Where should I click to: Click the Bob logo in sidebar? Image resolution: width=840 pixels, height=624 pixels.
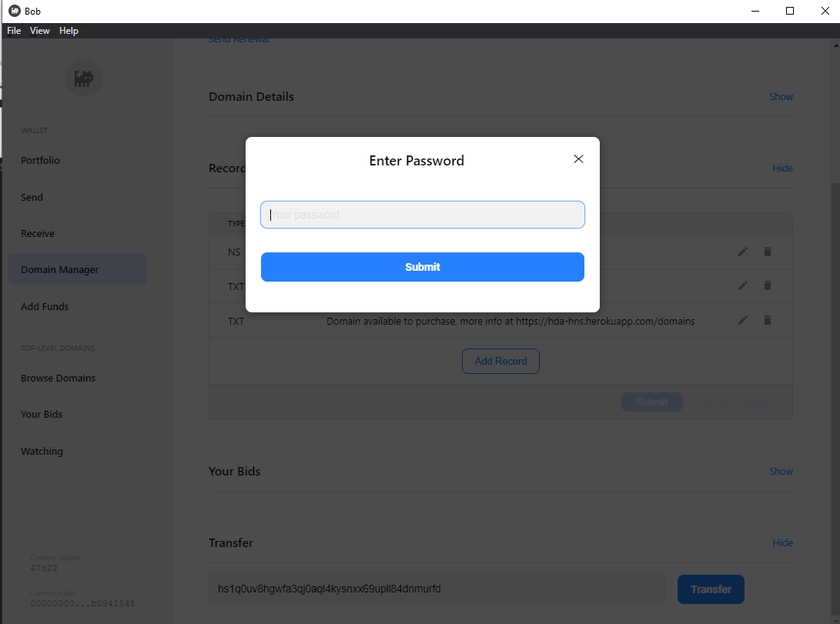84,78
